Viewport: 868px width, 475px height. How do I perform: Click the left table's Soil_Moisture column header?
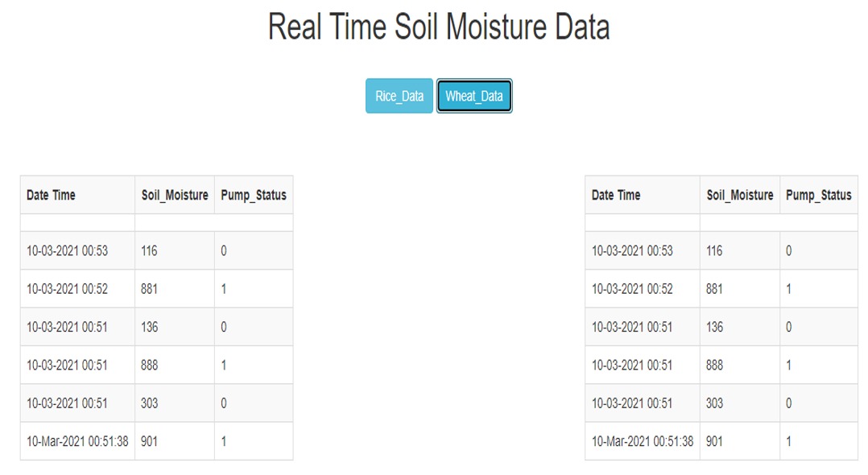[x=174, y=194]
